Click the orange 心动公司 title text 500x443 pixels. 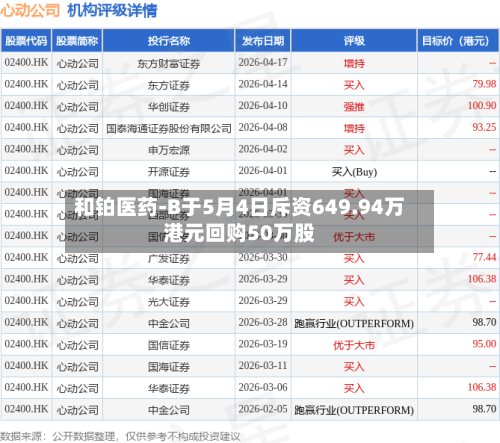[30, 11]
